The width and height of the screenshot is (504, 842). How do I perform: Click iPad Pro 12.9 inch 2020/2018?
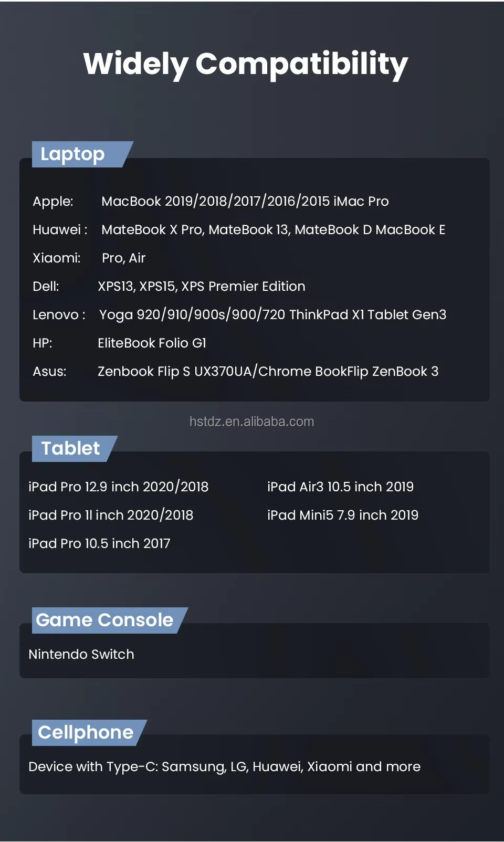point(119,487)
